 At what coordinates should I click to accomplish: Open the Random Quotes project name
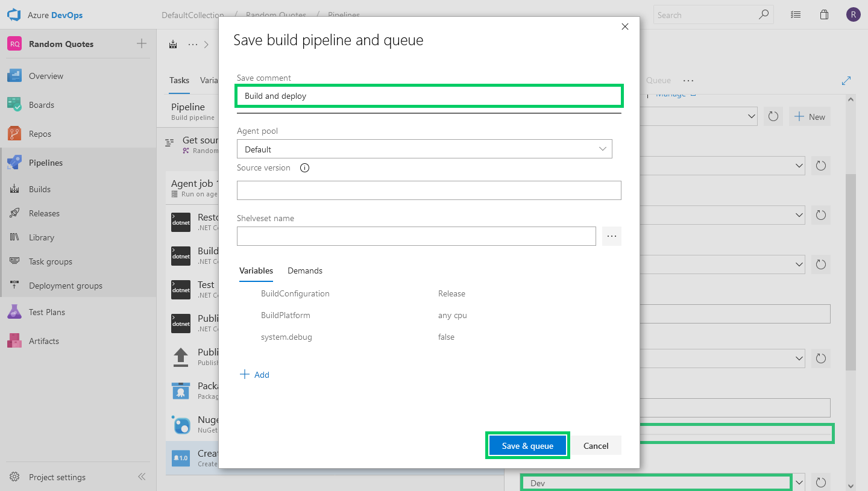coord(61,44)
